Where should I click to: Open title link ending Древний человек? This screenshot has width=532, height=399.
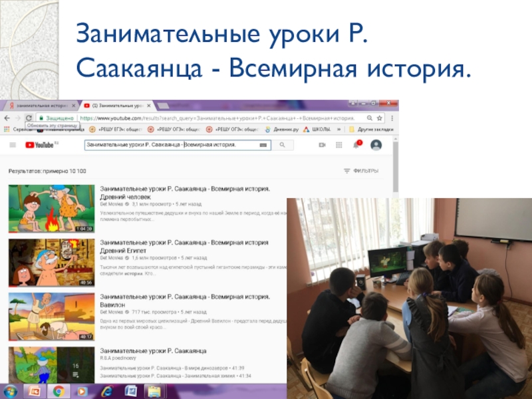(x=185, y=193)
